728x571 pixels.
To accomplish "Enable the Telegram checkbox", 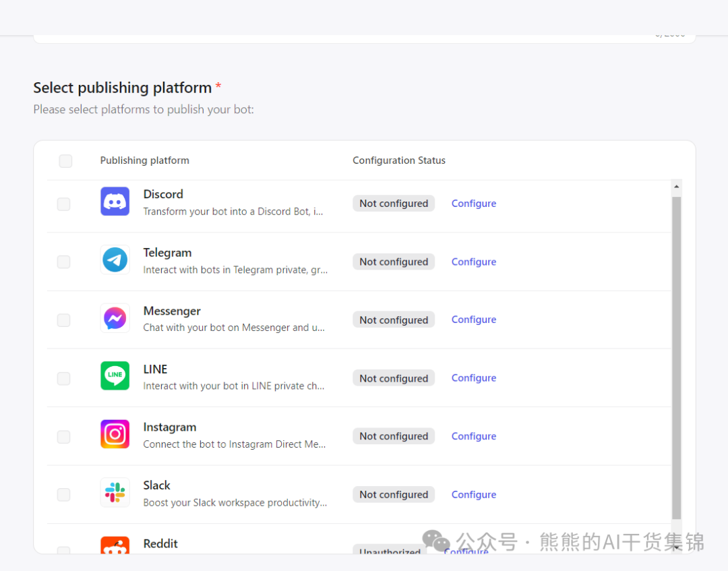I will [x=63, y=262].
